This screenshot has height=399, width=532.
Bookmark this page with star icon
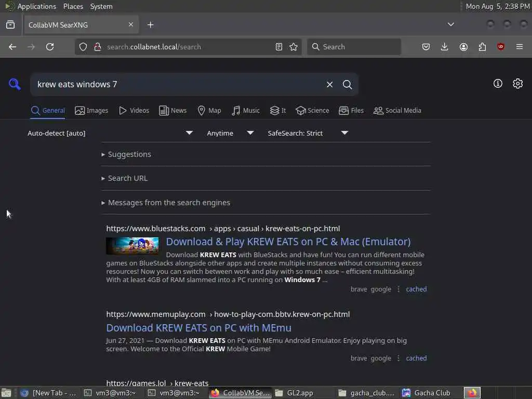(294, 47)
